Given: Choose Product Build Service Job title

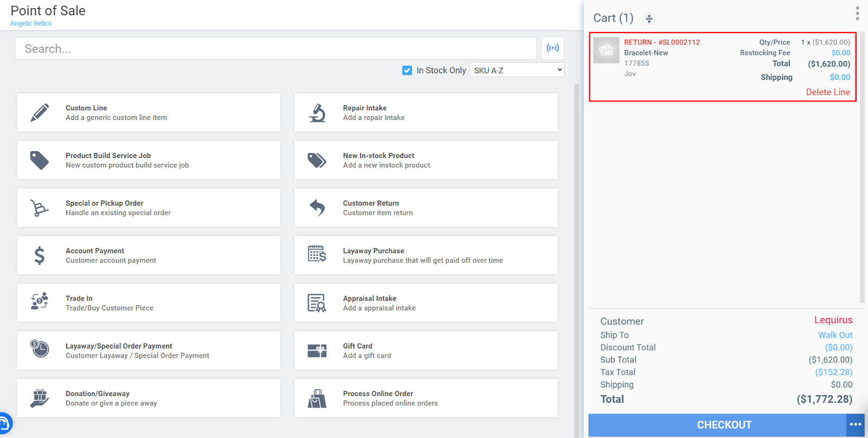Looking at the screenshot, I should point(108,156).
